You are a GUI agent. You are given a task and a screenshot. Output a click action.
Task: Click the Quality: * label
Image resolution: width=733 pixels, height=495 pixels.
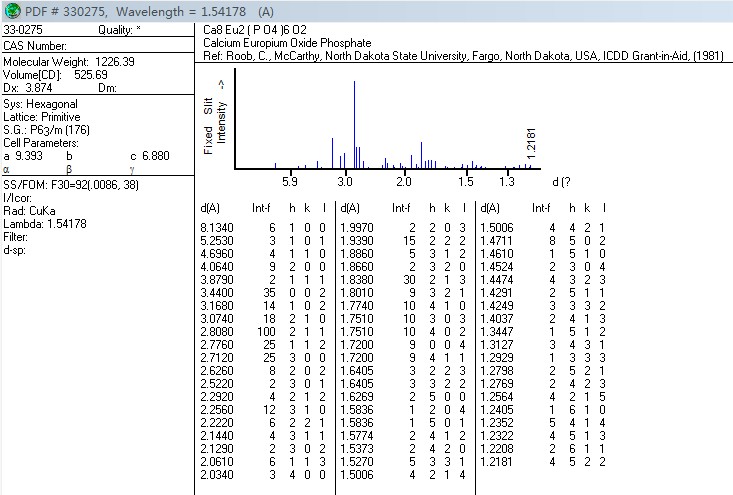tap(119, 30)
